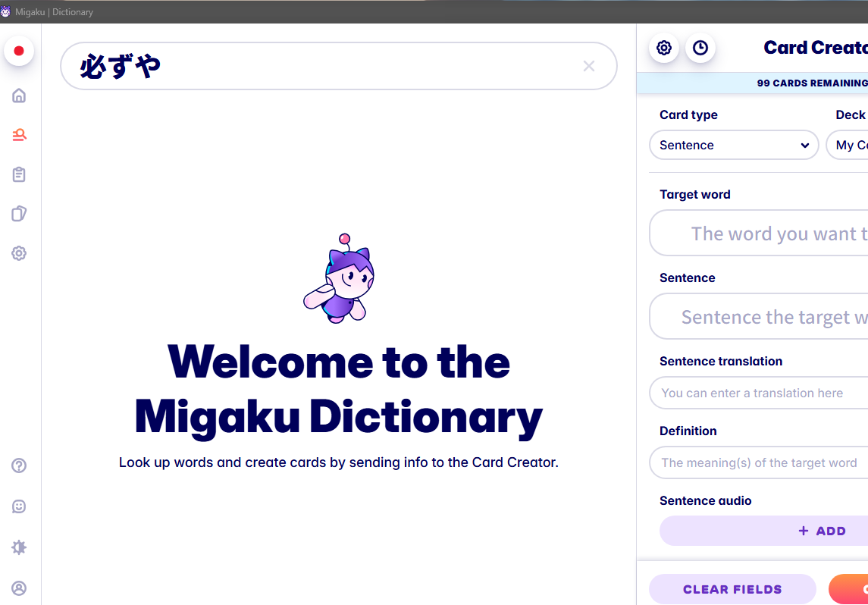Open the help question mark icon
This screenshot has width=868, height=605.
(x=19, y=466)
